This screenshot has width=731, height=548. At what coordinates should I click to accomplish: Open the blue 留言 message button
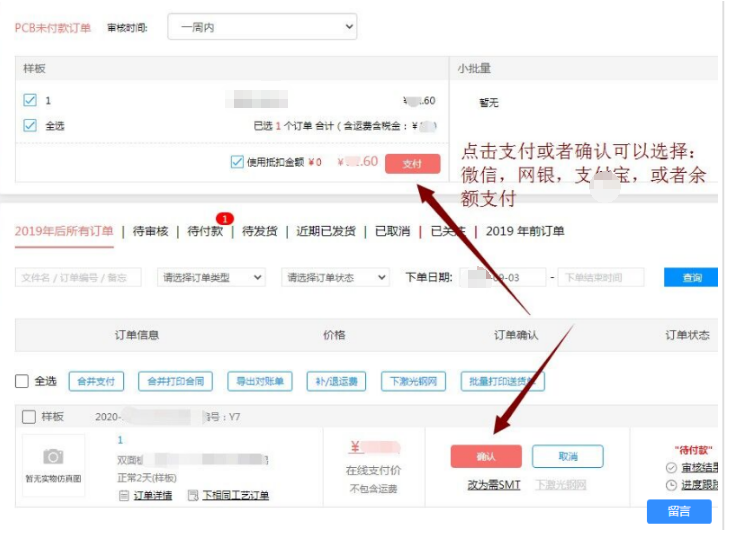click(679, 512)
